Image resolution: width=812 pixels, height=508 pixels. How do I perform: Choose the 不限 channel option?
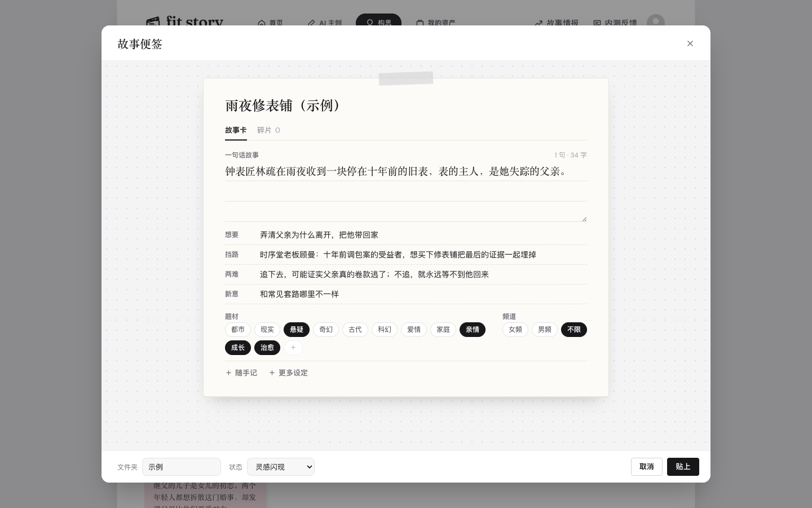pyautogui.click(x=574, y=330)
